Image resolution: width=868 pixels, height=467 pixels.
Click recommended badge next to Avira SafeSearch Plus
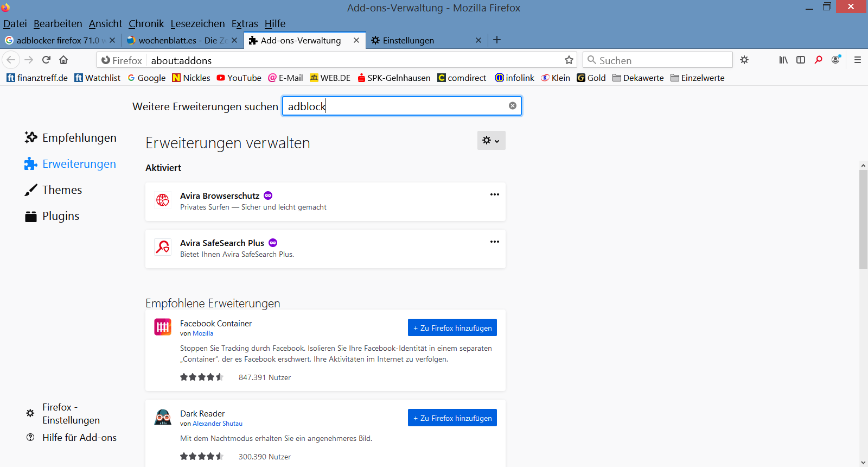(x=273, y=243)
